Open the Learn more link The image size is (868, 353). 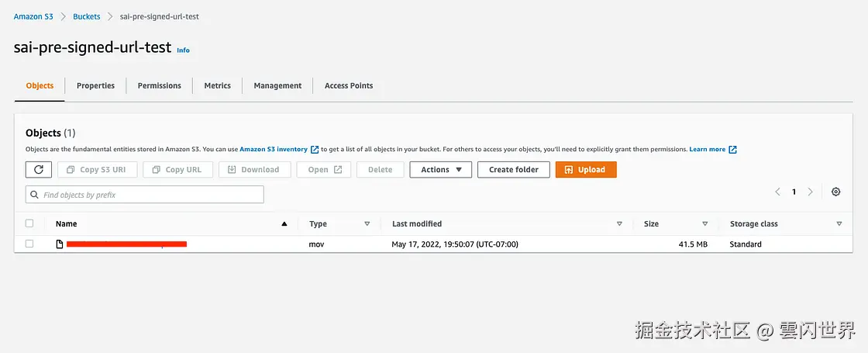pyautogui.click(x=708, y=150)
